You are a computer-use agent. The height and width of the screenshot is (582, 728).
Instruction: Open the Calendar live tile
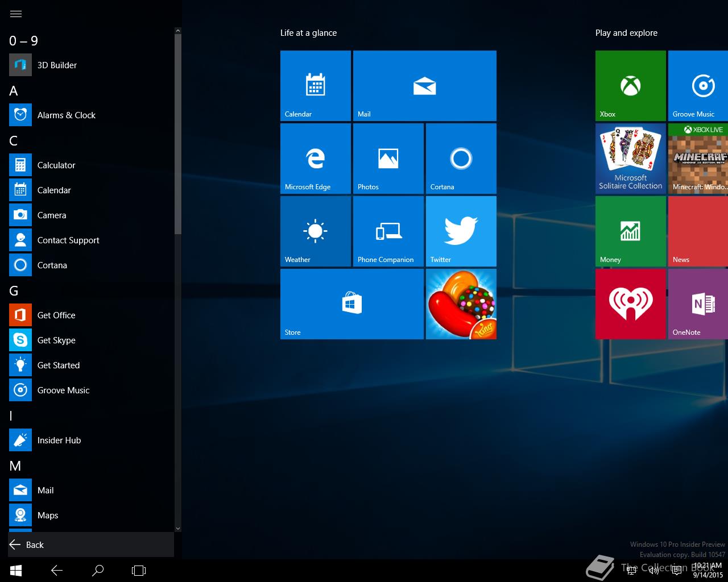pyautogui.click(x=316, y=86)
